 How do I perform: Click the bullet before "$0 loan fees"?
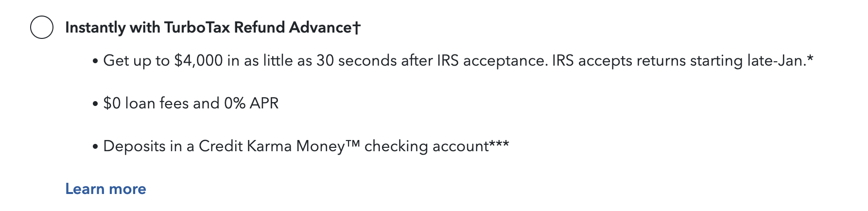(x=95, y=105)
